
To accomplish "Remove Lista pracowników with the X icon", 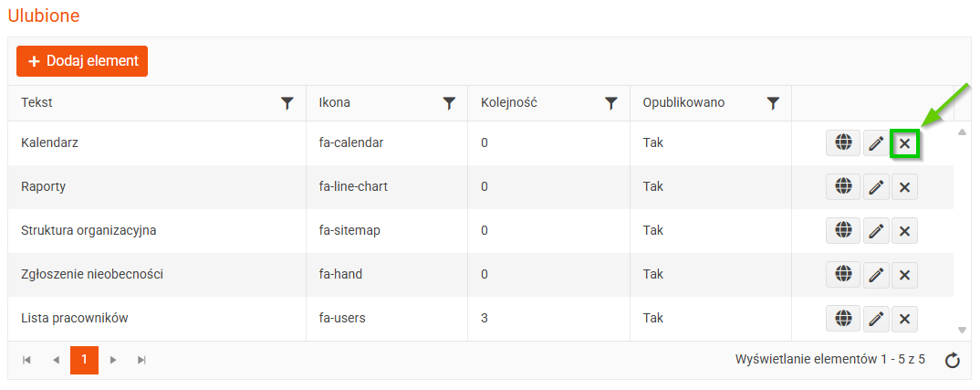I will 904,319.
